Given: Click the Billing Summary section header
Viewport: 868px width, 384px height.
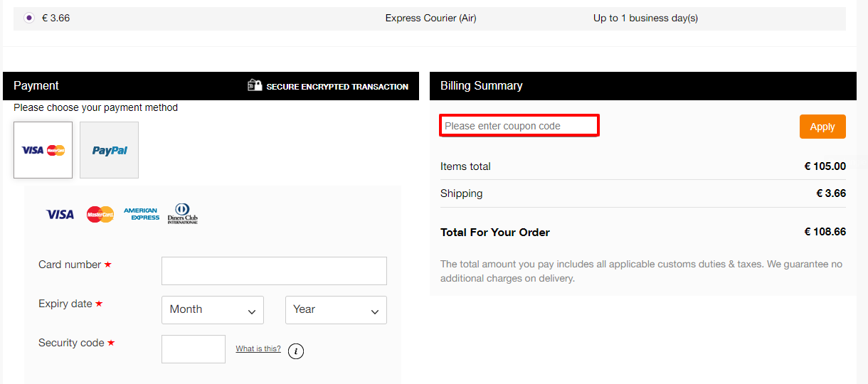Looking at the screenshot, I should 482,85.
